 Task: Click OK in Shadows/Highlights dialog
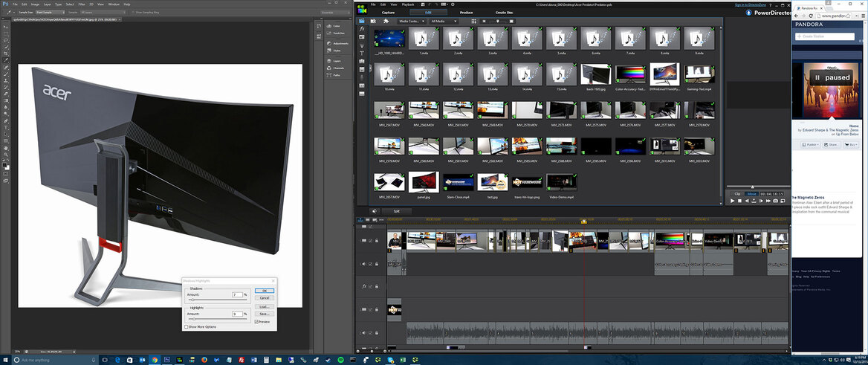point(265,290)
